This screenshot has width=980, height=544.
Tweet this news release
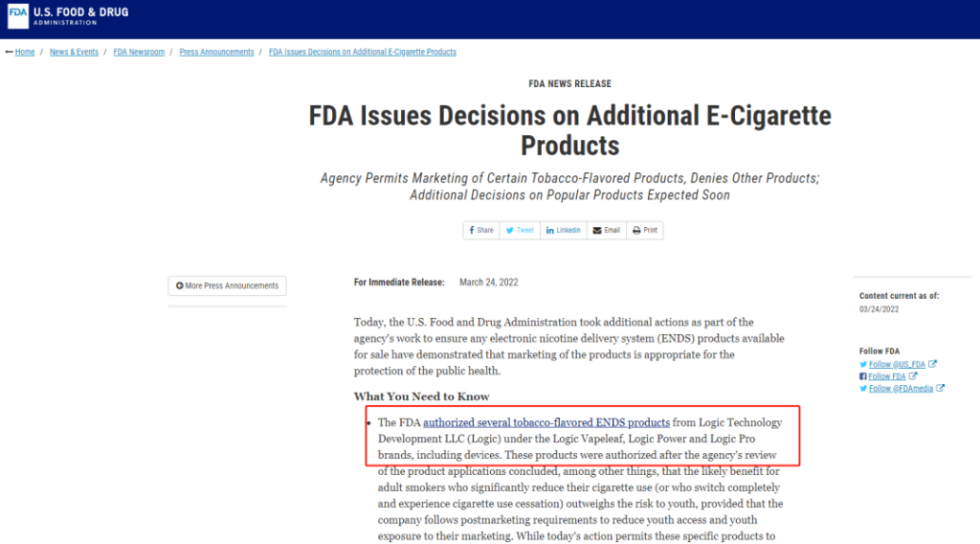pos(520,230)
